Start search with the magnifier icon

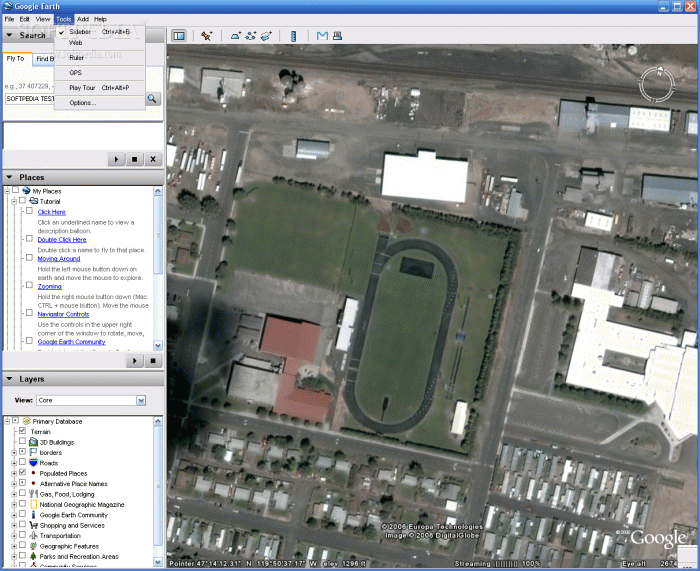point(152,99)
